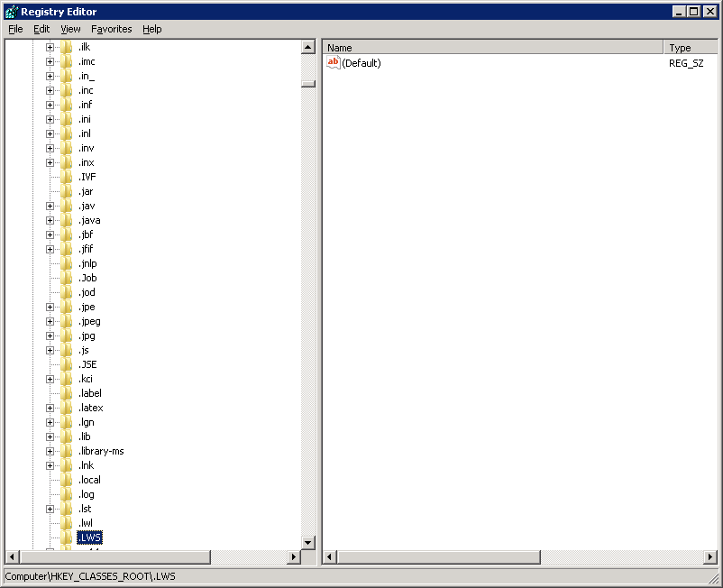Image resolution: width=723 pixels, height=588 pixels.
Task: Expand the .ilk key
Action: [50, 47]
